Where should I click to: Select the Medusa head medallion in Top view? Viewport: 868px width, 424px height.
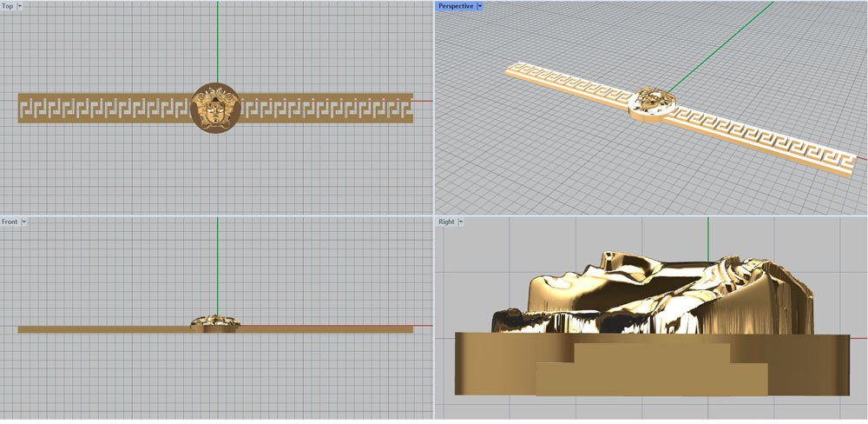click(x=215, y=108)
